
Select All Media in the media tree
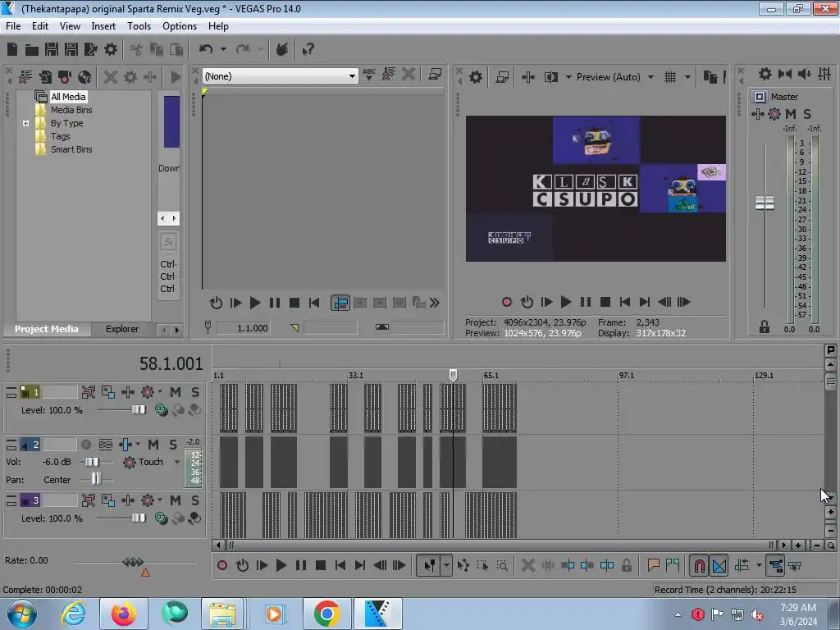[68, 97]
